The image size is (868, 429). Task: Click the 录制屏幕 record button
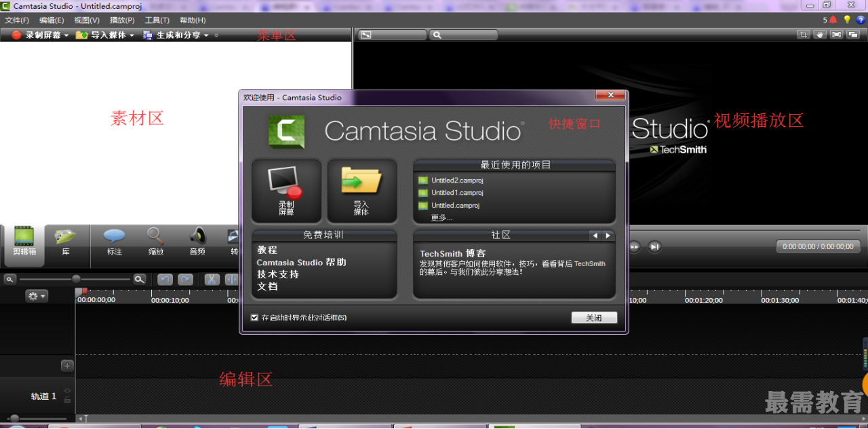(37, 35)
